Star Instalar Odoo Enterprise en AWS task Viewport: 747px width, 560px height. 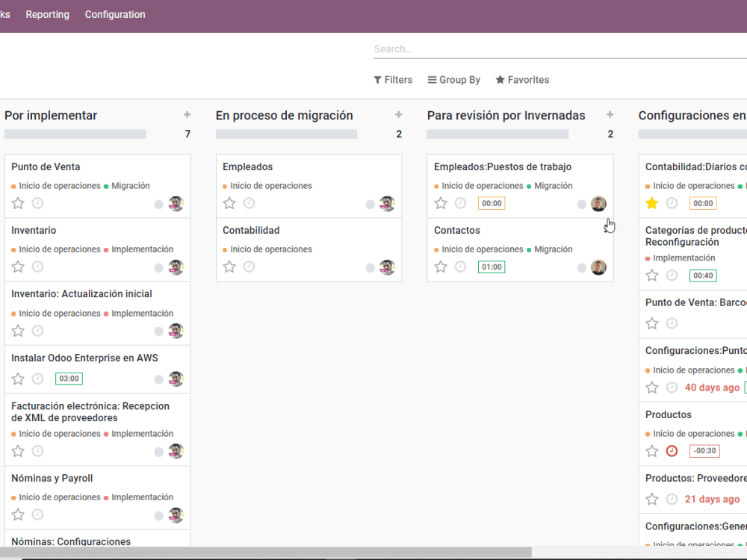pyautogui.click(x=18, y=379)
